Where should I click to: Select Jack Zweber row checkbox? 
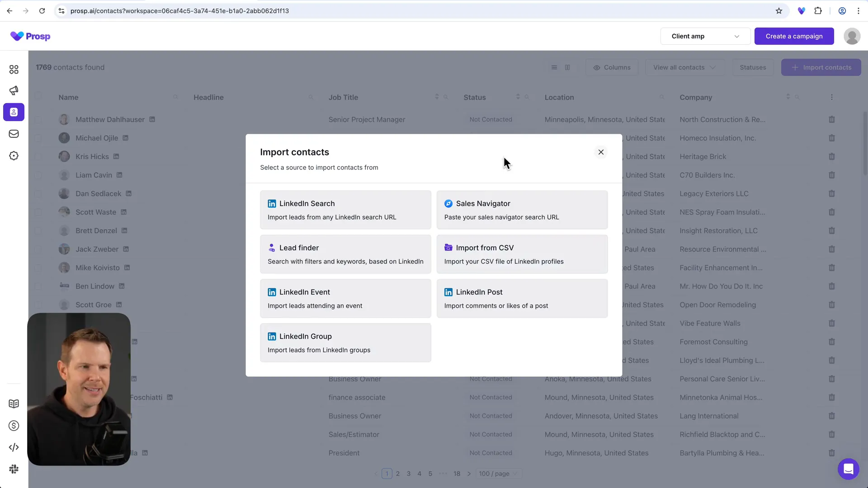38,249
